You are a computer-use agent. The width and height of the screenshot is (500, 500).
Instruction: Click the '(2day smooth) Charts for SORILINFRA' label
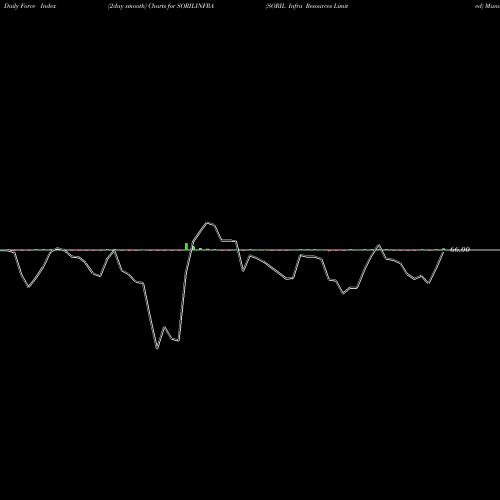point(161,6)
